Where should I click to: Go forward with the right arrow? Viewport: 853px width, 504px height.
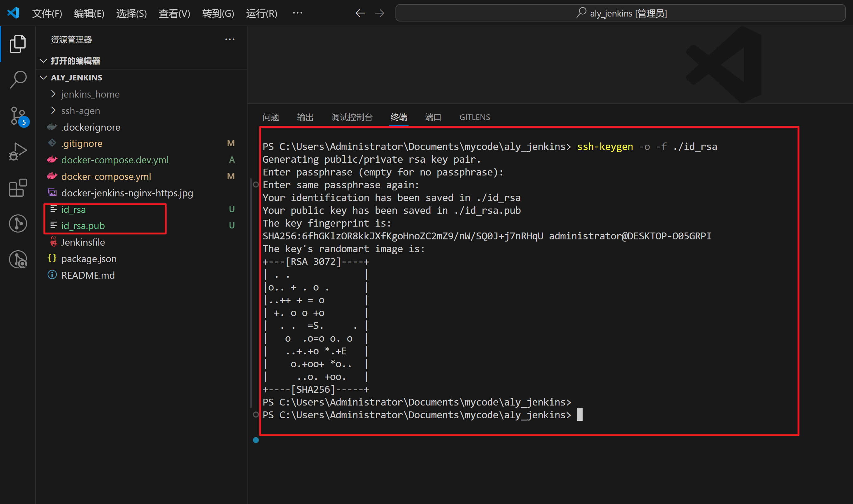pos(380,13)
